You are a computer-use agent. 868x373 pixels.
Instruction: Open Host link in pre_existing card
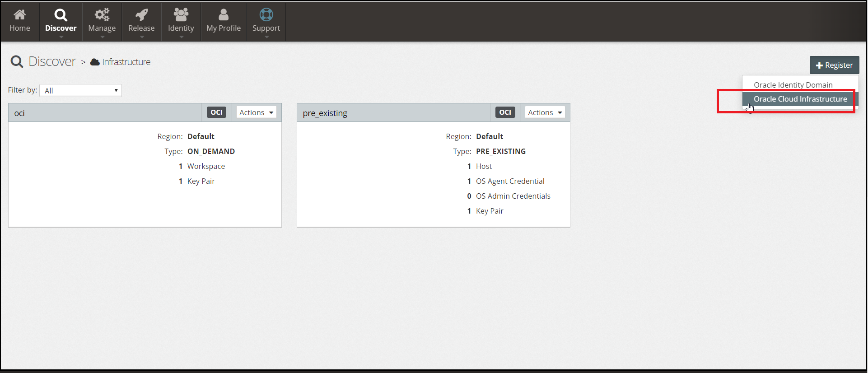tap(484, 166)
